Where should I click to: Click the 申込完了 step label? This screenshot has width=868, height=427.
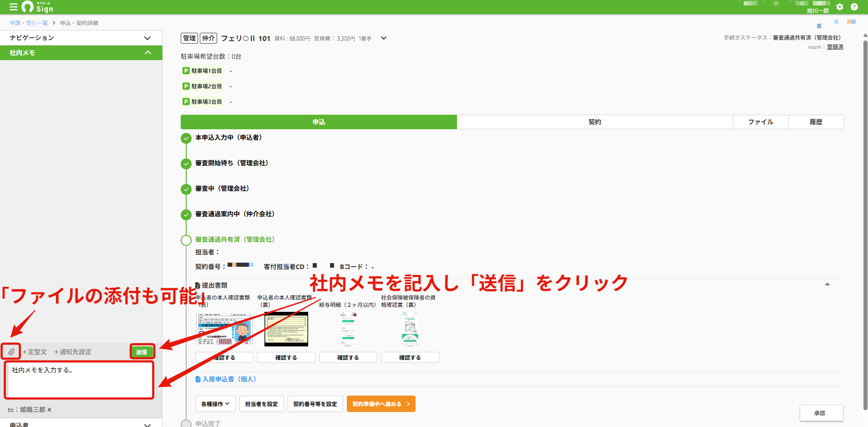pos(208,423)
